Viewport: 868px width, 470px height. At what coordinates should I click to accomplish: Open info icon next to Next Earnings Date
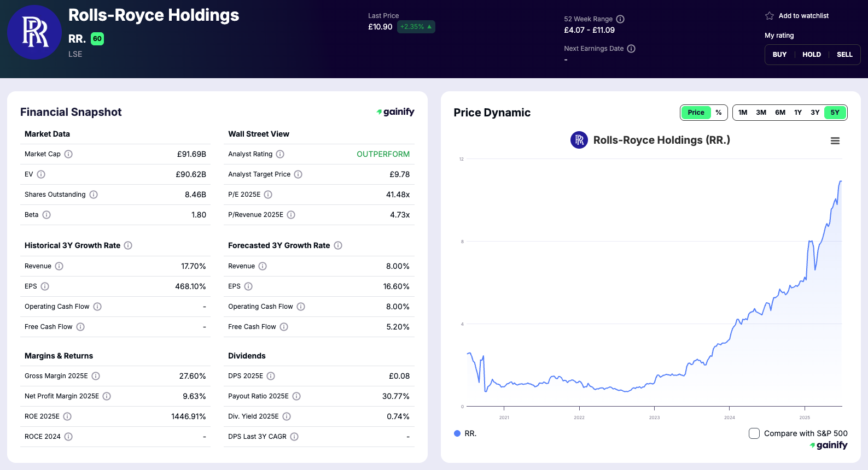point(631,49)
